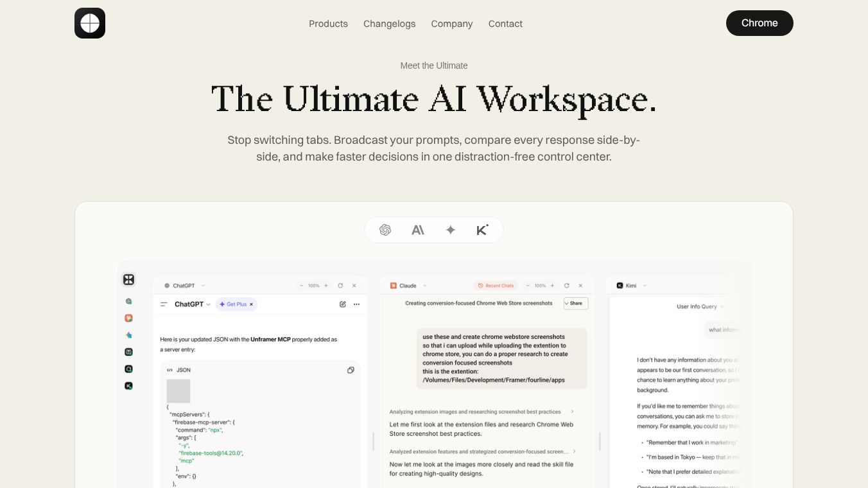Open Recent Chats in the Claude panel

(496, 286)
